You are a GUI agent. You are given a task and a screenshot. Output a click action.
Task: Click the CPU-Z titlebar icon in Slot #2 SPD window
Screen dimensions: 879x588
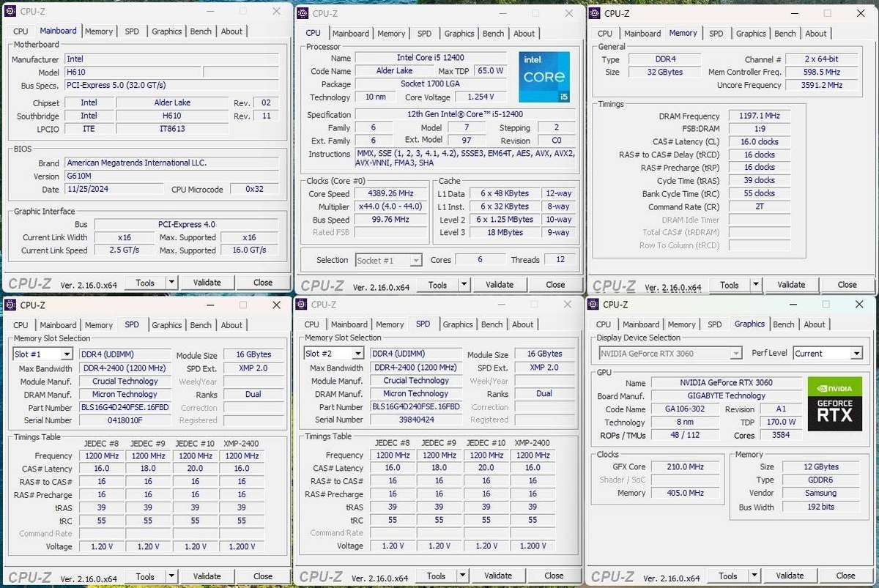300,304
